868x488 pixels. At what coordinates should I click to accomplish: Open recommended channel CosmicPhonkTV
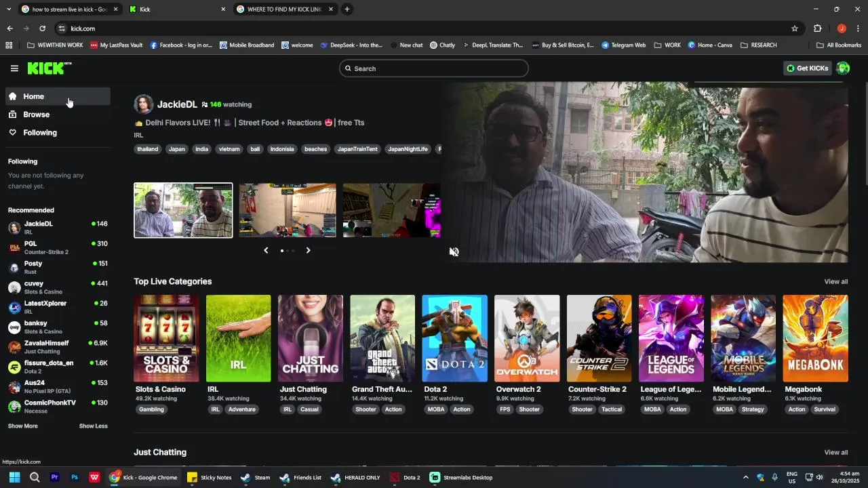coord(58,407)
